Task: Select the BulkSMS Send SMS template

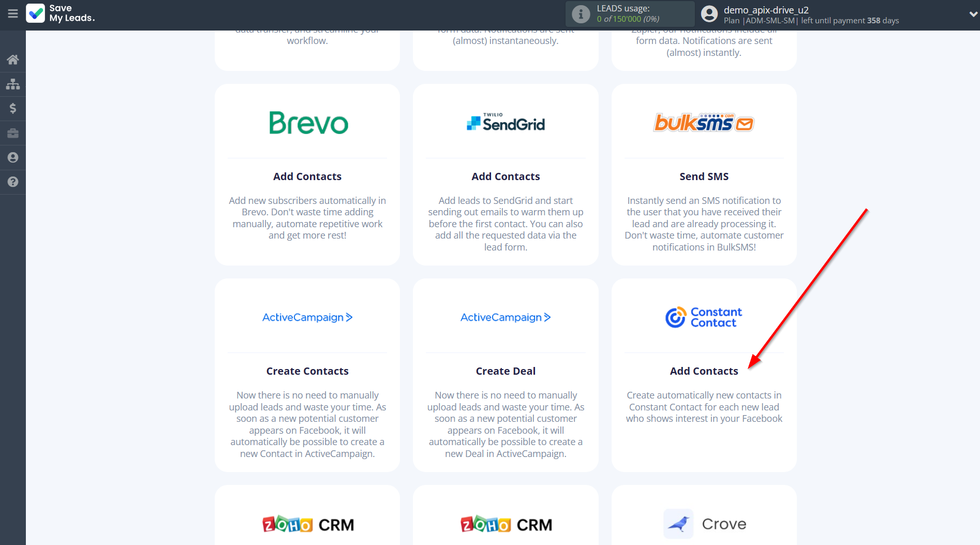Action: click(704, 176)
